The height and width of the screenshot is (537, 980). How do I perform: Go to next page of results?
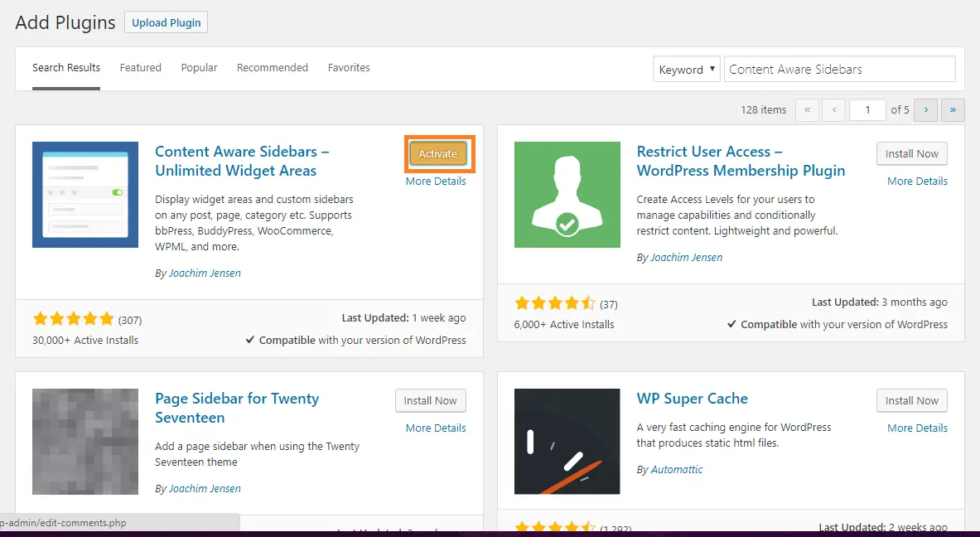[x=925, y=110]
